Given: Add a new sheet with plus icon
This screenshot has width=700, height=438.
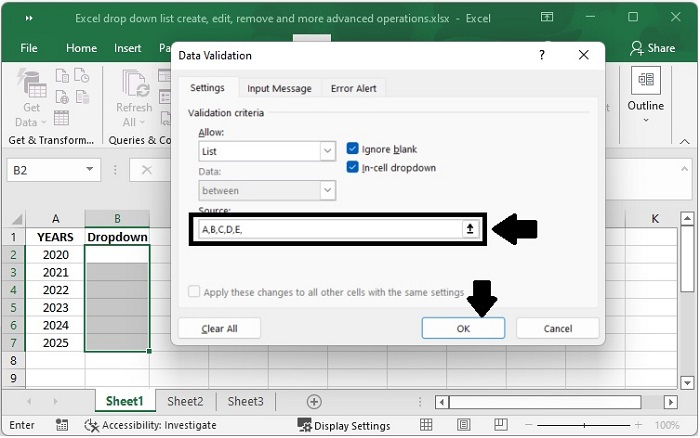Looking at the screenshot, I should pyautogui.click(x=314, y=402).
